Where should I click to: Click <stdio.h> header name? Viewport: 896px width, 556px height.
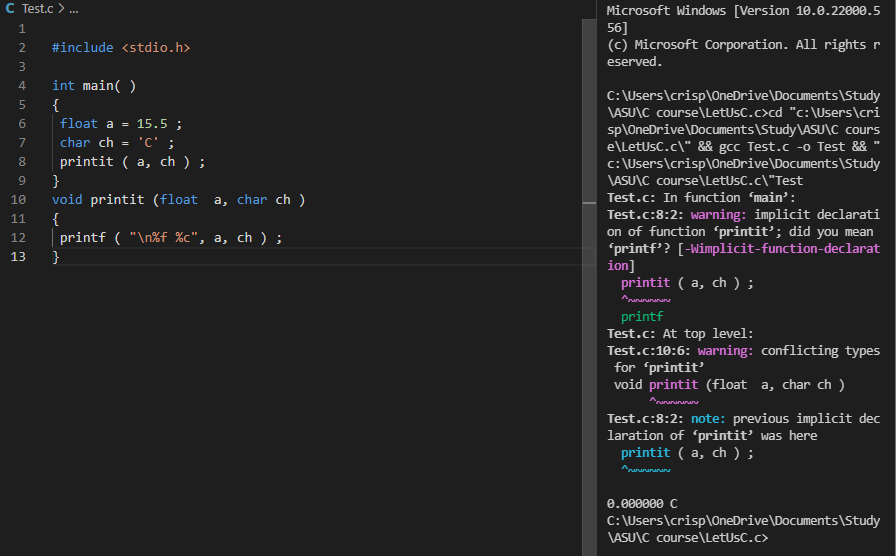(x=155, y=47)
